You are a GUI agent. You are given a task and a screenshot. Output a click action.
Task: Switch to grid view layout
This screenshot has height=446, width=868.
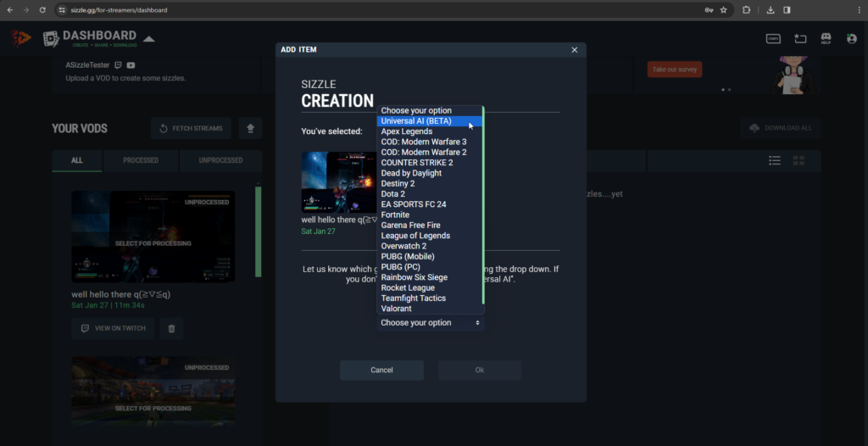pos(798,160)
